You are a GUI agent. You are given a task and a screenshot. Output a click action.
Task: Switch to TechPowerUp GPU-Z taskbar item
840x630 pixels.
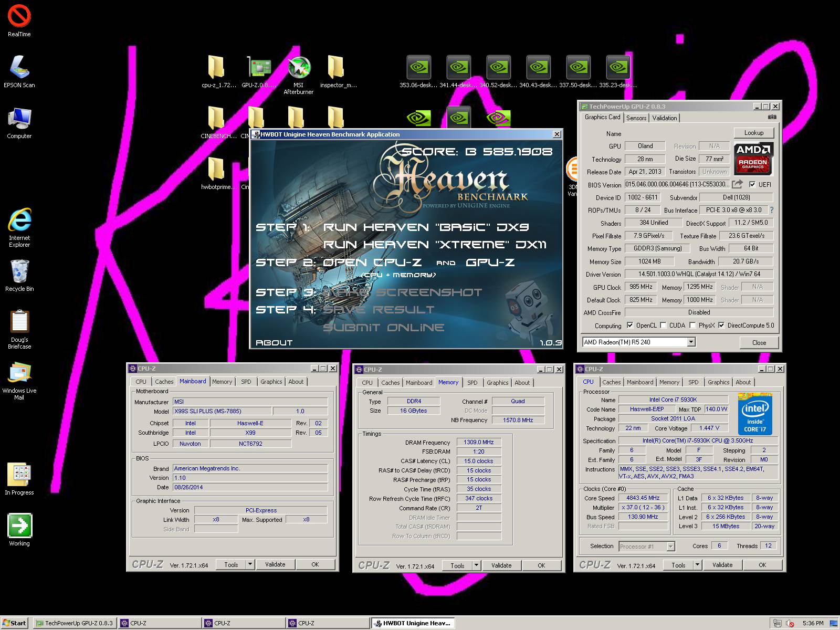[x=74, y=623]
